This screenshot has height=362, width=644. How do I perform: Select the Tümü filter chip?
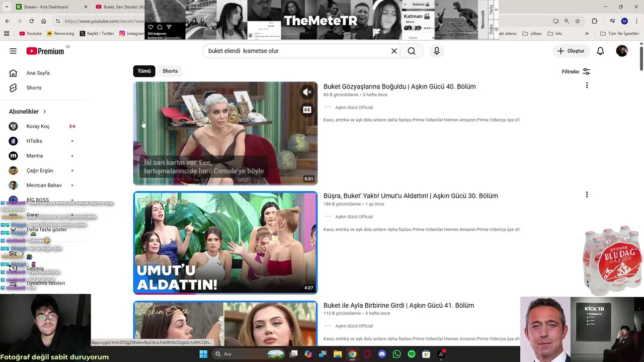144,71
